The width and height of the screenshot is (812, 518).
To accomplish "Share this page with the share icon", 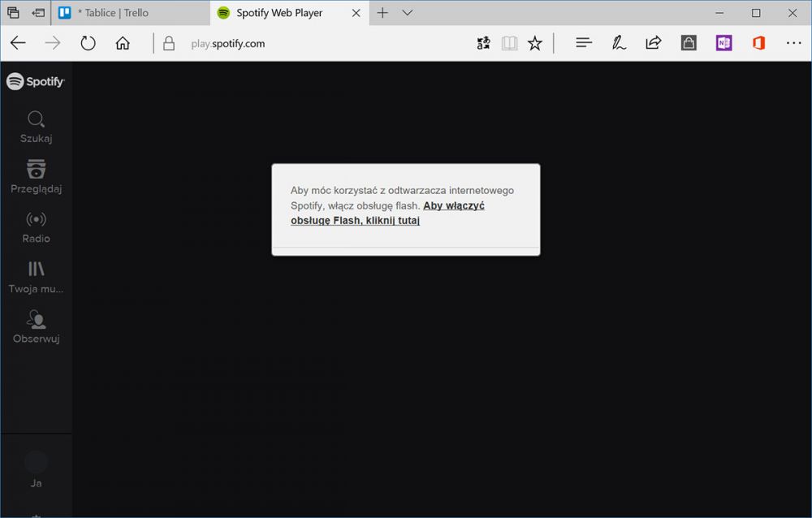I will pyautogui.click(x=654, y=42).
